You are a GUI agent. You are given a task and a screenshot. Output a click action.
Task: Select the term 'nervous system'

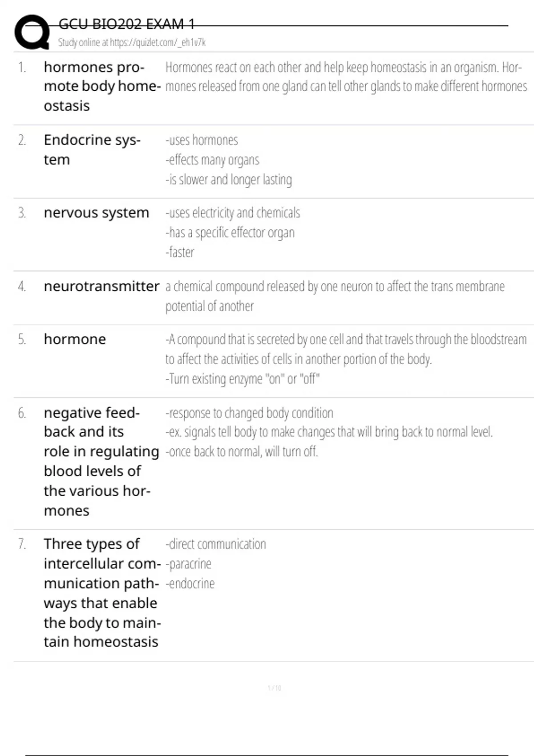[x=96, y=213]
